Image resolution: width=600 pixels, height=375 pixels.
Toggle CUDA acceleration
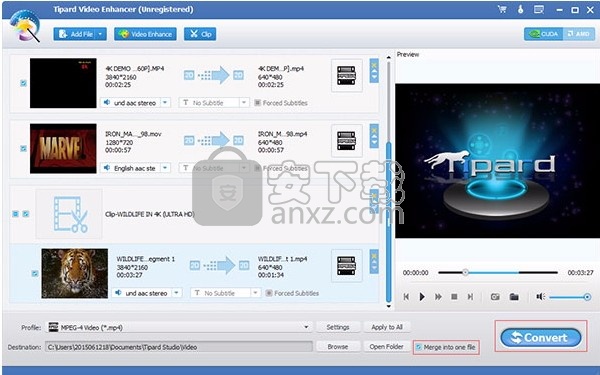543,34
